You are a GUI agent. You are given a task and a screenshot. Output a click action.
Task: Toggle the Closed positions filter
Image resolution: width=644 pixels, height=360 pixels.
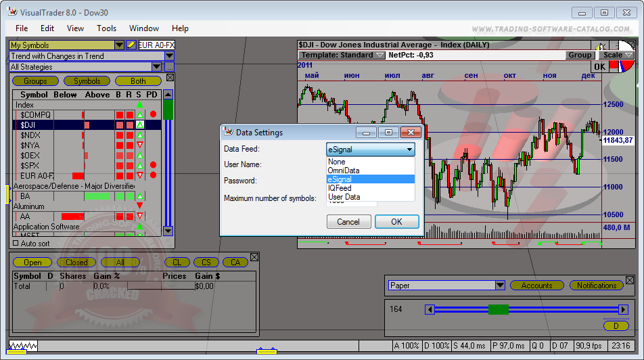(x=76, y=263)
